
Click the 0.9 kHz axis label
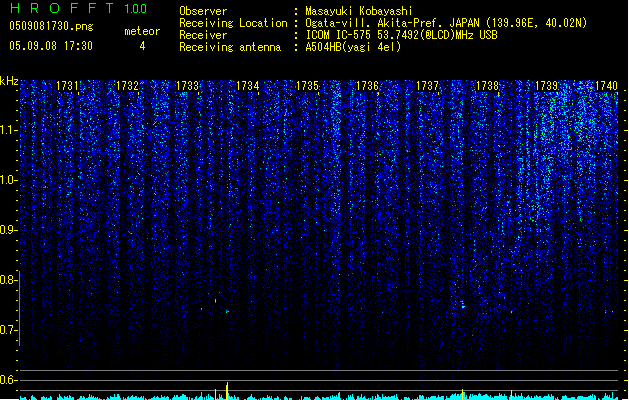click(x=8, y=230)
